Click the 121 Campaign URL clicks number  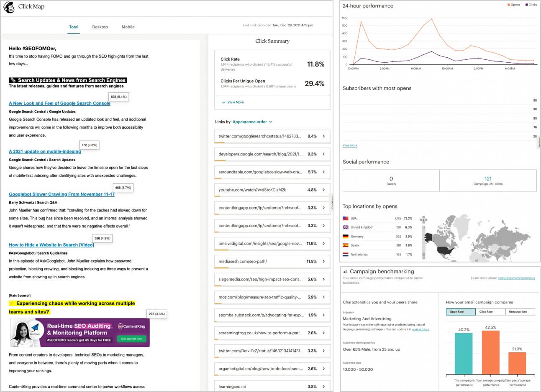[x=488, y=178]
